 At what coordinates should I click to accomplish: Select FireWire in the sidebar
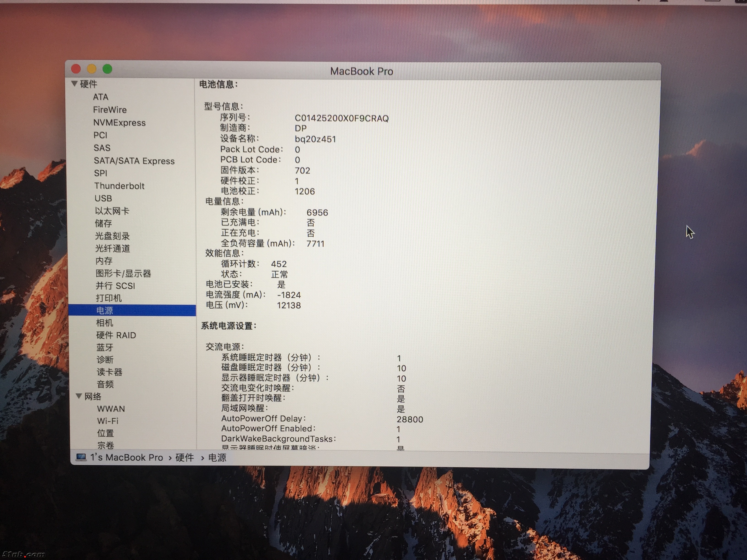pos(110,110)
